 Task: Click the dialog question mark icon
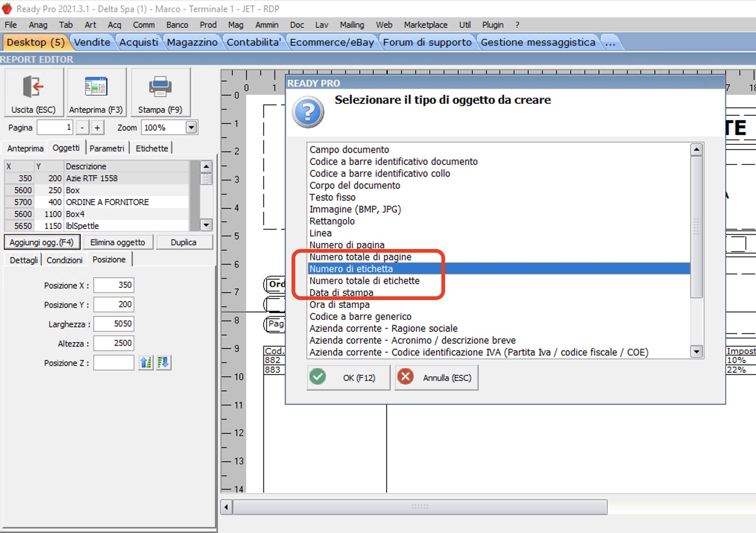point(308,112)
